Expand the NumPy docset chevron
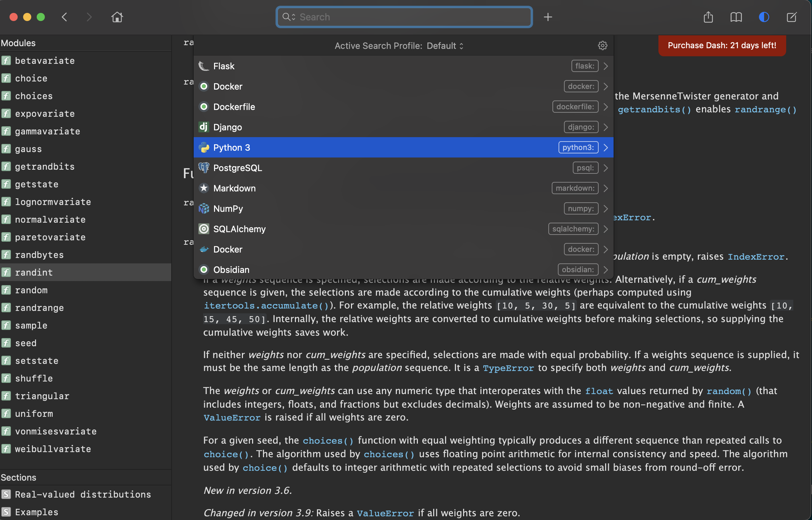812x520 pixels. tap(606, 209)
